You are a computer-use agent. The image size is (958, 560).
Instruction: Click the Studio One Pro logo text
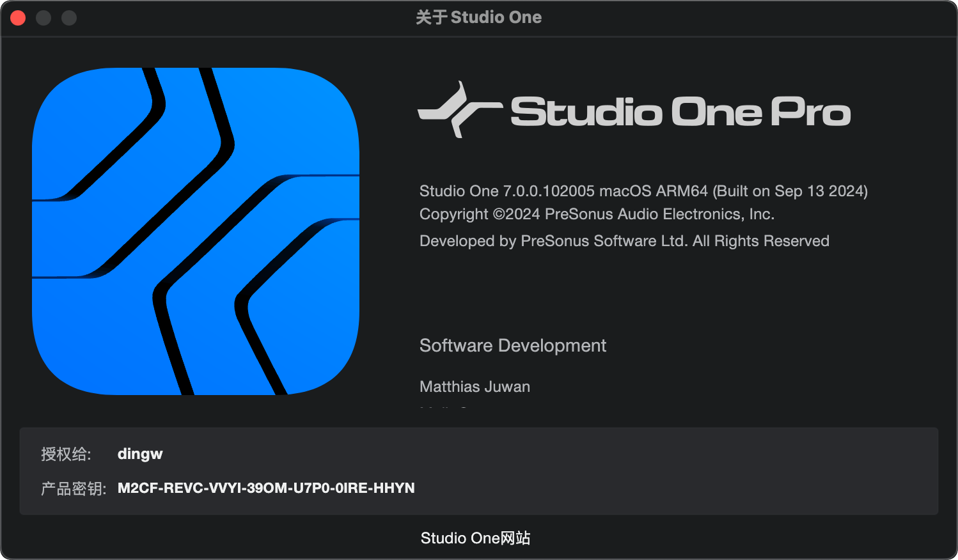pos(680,112)
